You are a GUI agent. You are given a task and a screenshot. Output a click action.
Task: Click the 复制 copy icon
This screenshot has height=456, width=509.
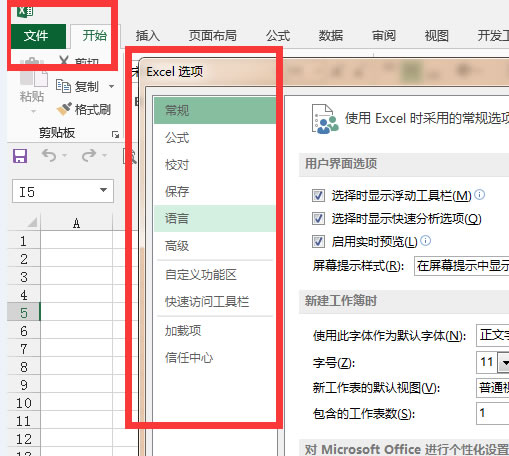tap(63, 86)
